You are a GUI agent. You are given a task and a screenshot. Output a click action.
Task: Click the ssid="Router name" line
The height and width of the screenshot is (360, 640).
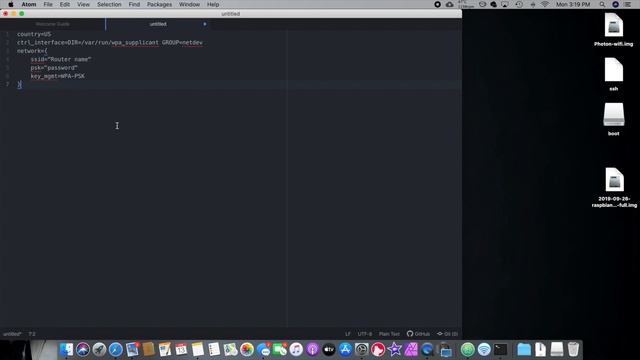click(61, 59)
